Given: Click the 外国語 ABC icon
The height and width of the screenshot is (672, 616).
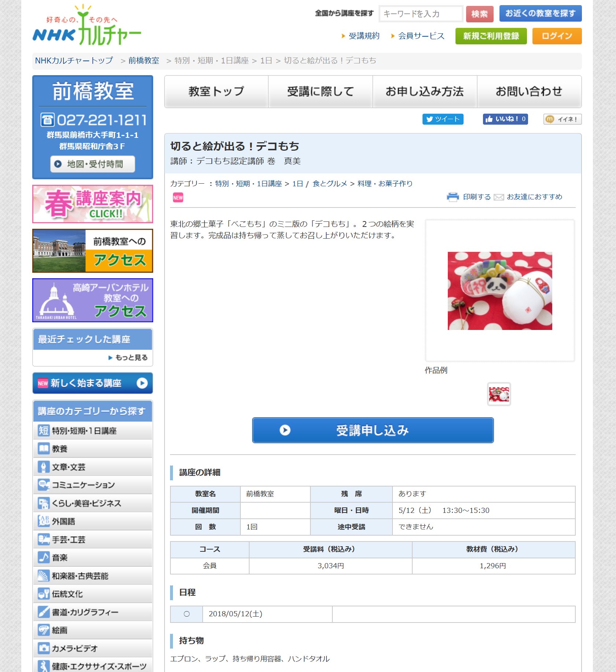Looking at the screenshot, I should coord(44,521).
